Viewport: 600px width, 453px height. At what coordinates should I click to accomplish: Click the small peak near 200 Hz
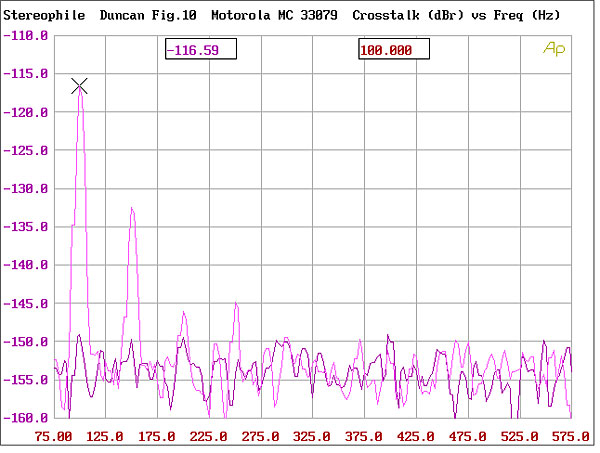tap(184, 313)
